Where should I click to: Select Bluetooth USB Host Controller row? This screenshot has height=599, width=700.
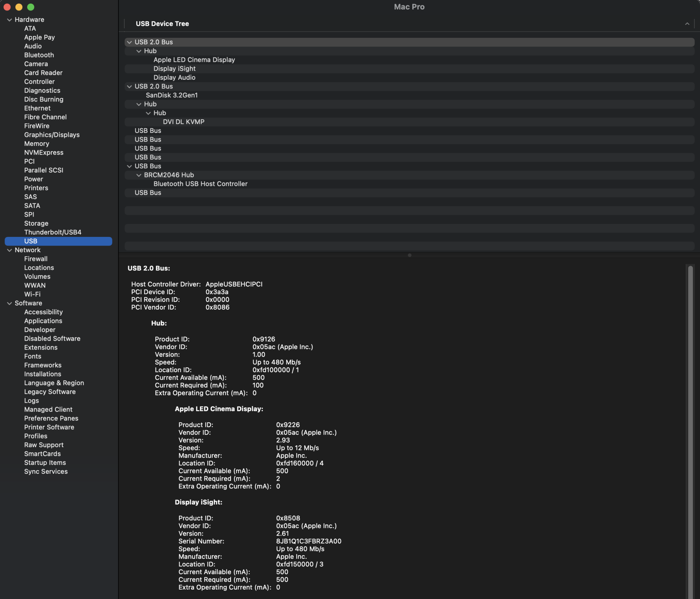200,184
